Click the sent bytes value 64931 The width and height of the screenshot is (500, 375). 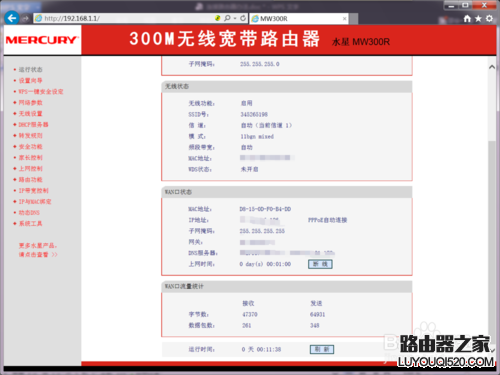point(317,314)
